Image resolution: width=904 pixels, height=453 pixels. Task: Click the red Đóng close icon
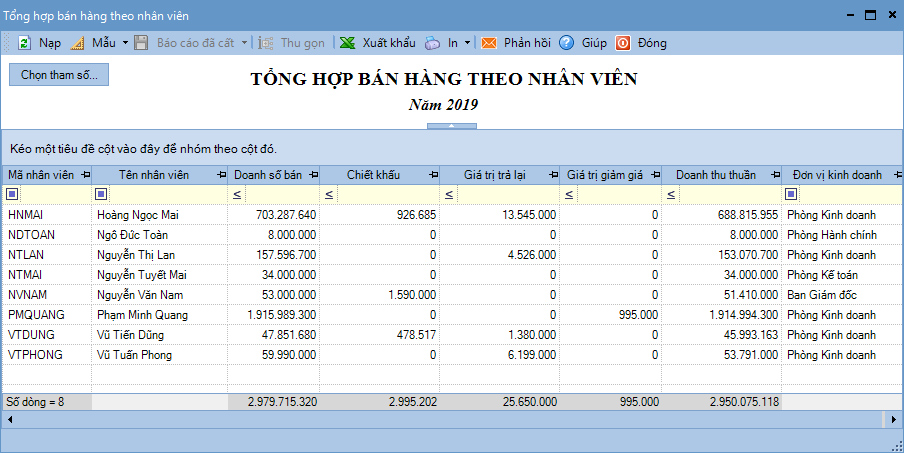[623, 43]
